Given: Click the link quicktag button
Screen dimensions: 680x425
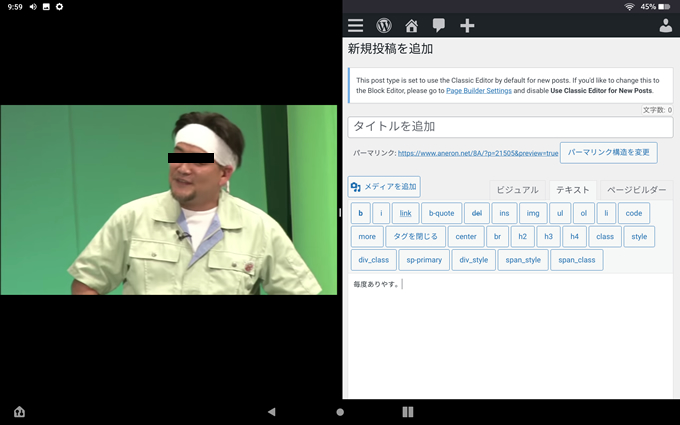Looking at the screenshot, I should pos(405,213).
